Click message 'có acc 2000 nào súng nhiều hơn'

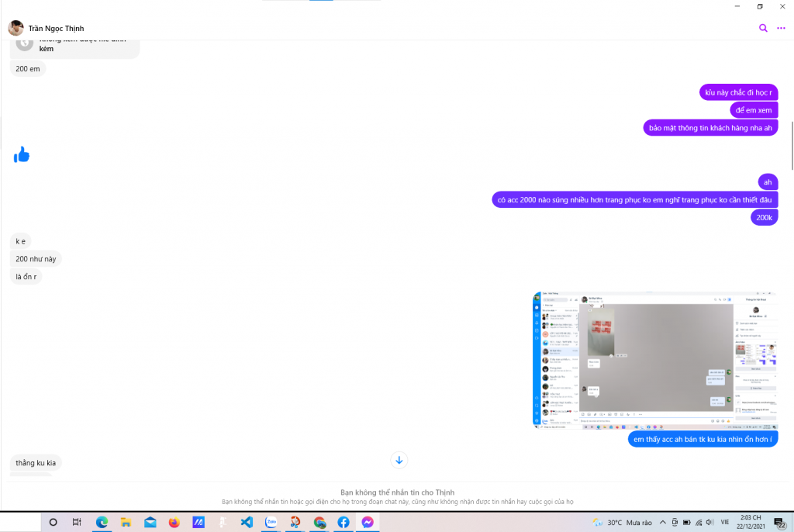tap(634, 199)
